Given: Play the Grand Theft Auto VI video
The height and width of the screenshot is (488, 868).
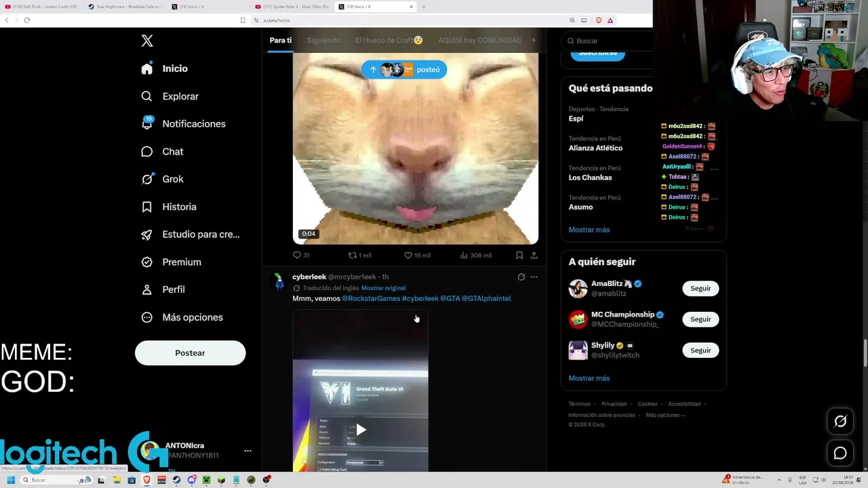Looking at the screenshot, I should coord(361,429).
